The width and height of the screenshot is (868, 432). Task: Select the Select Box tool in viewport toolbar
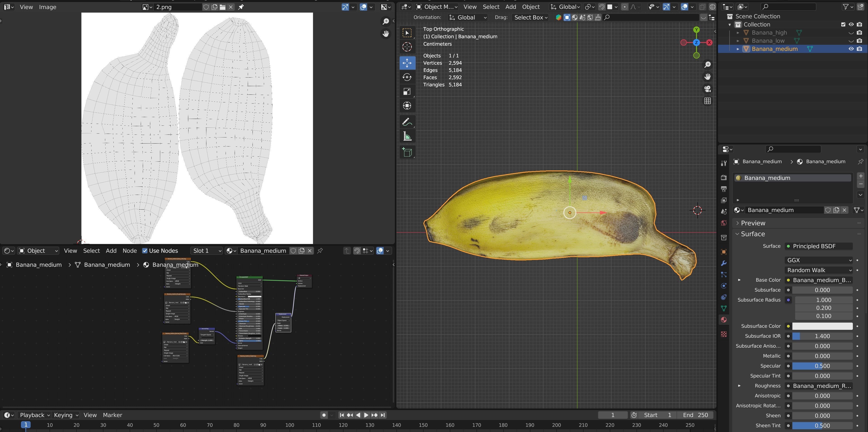point(407,33)
